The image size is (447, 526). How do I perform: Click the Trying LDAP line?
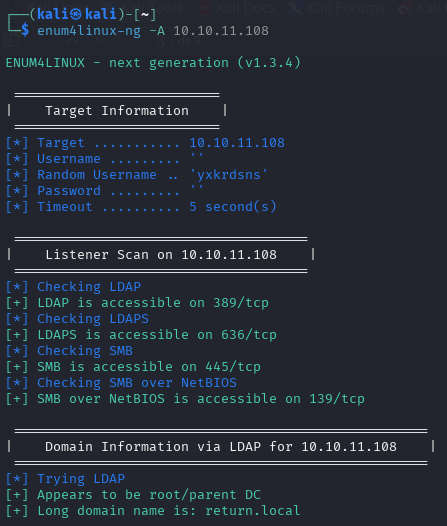(65, 479)
